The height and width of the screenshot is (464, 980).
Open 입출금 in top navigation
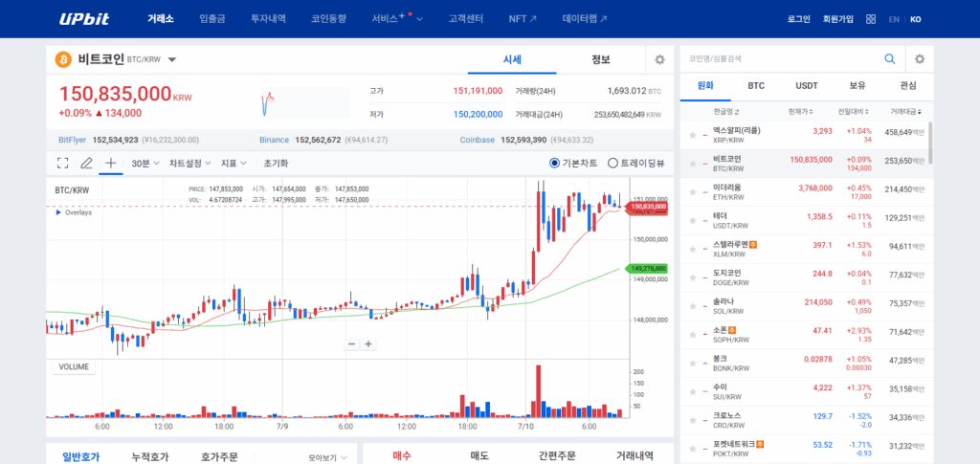[212, 19]
